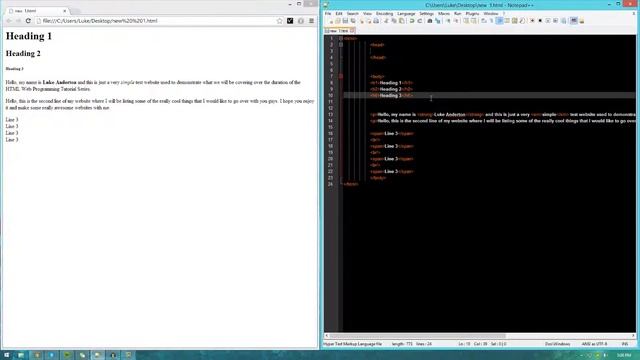Click the Playback macro icon
This screenshot has width=640, height=360.
click(x=548, y=20)
